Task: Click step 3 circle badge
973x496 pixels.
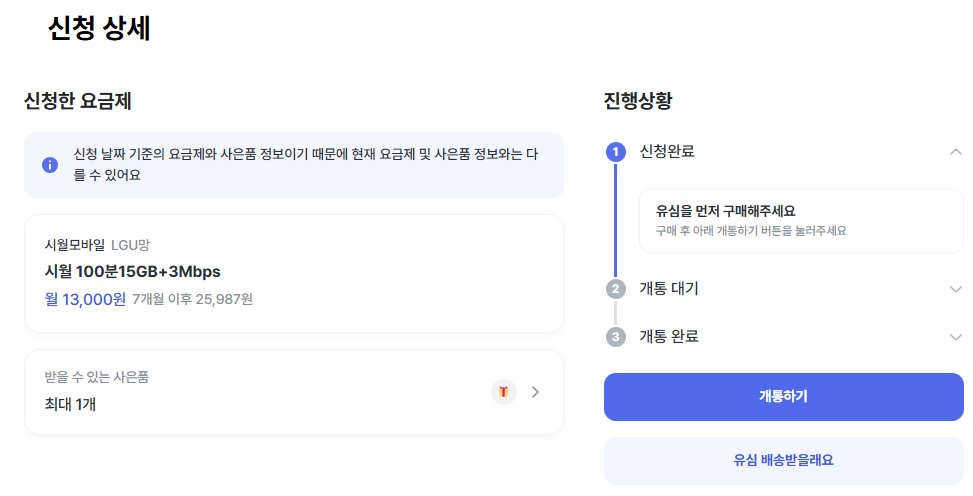Action: [x=616, y=336]
